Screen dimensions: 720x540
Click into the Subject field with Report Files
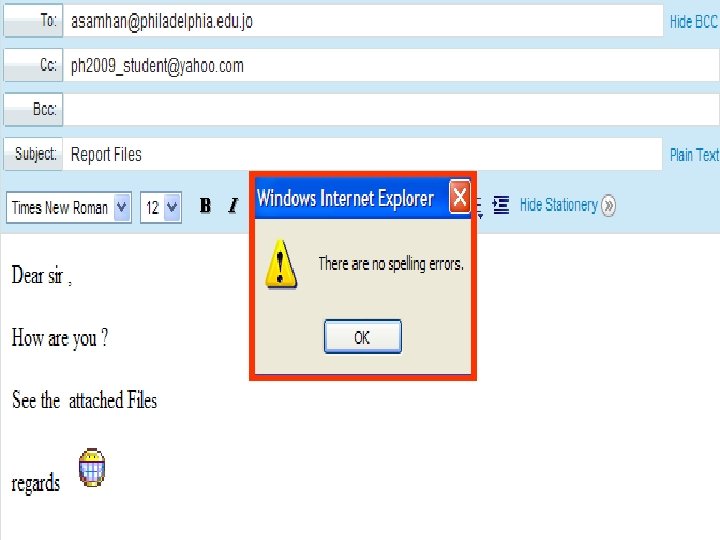[x=362, y=154]
